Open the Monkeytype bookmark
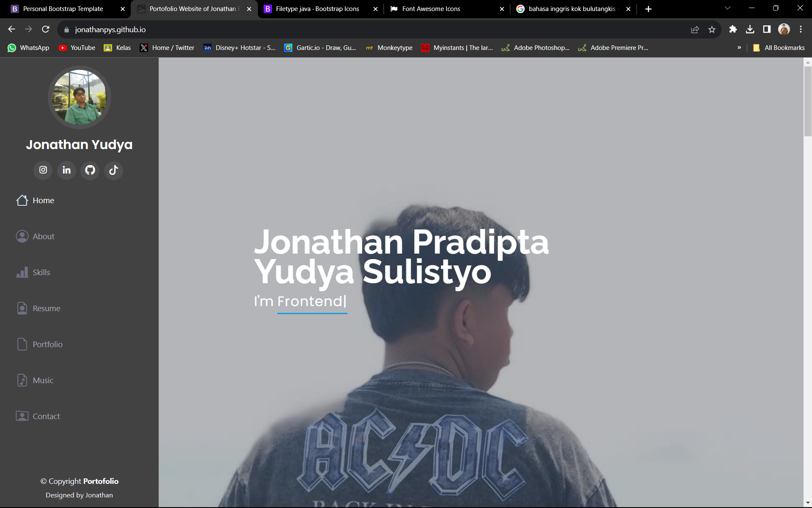This screenshot has width=812, height=508. (x=389, y=48)
